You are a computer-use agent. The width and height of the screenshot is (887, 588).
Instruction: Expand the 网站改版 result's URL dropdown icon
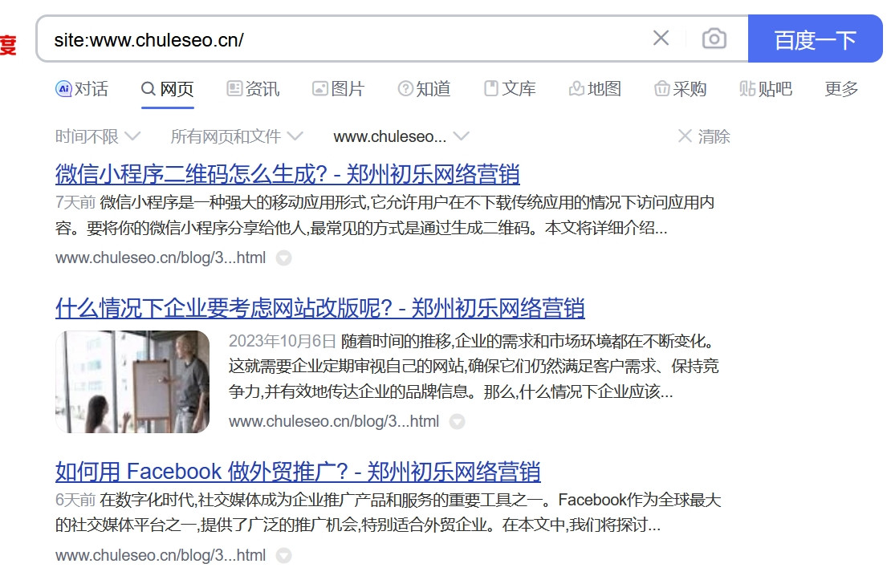pos(457,421)
